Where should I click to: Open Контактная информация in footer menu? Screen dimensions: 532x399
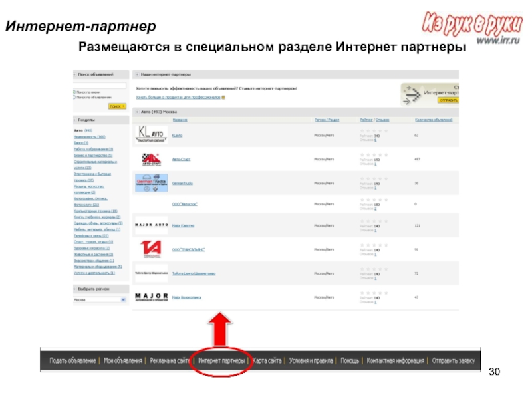395,360
